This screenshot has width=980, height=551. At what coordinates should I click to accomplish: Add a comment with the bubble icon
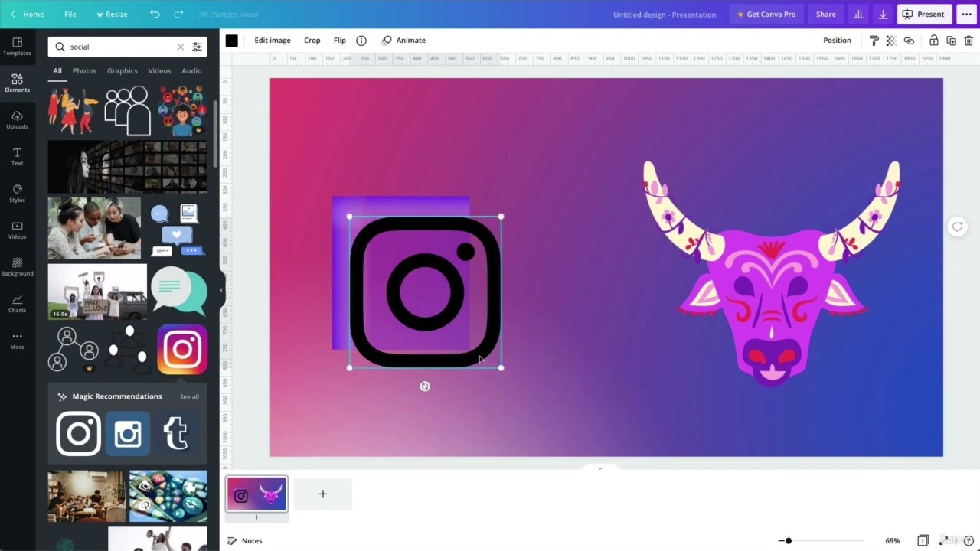pyautogui.click(x=957, y=227)
